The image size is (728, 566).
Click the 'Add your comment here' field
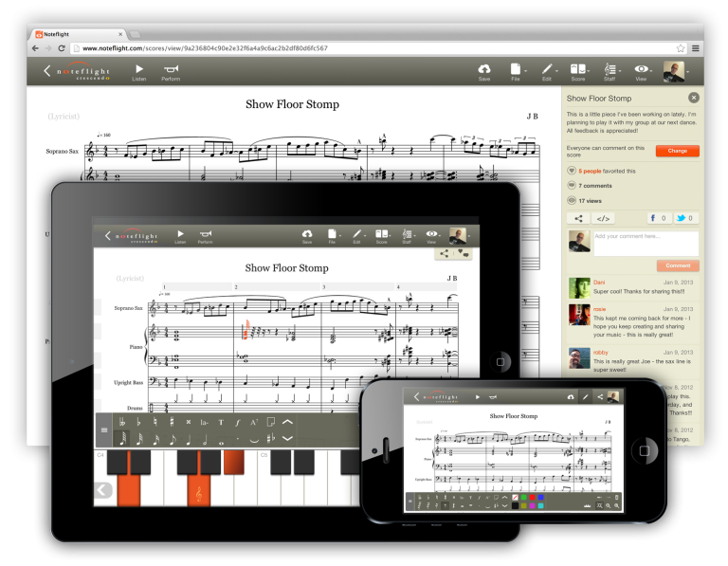pyautogui.click(x=646, y=244)
